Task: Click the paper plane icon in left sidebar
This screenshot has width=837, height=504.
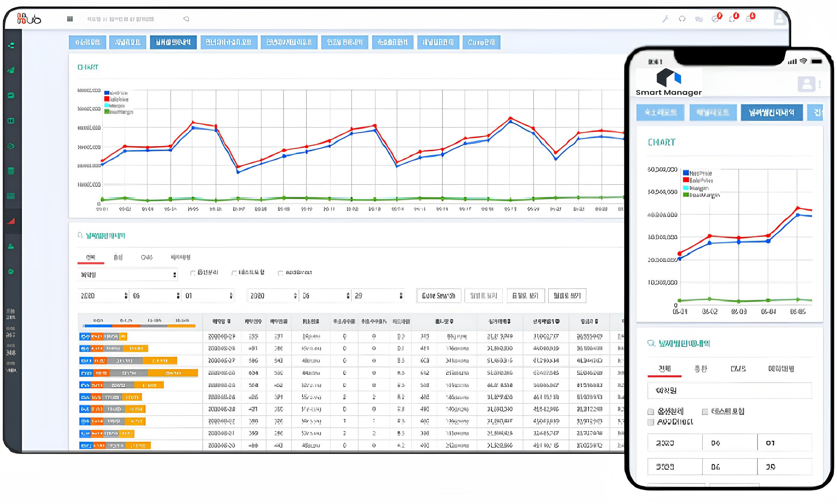Action: click(x=11, y=70)
